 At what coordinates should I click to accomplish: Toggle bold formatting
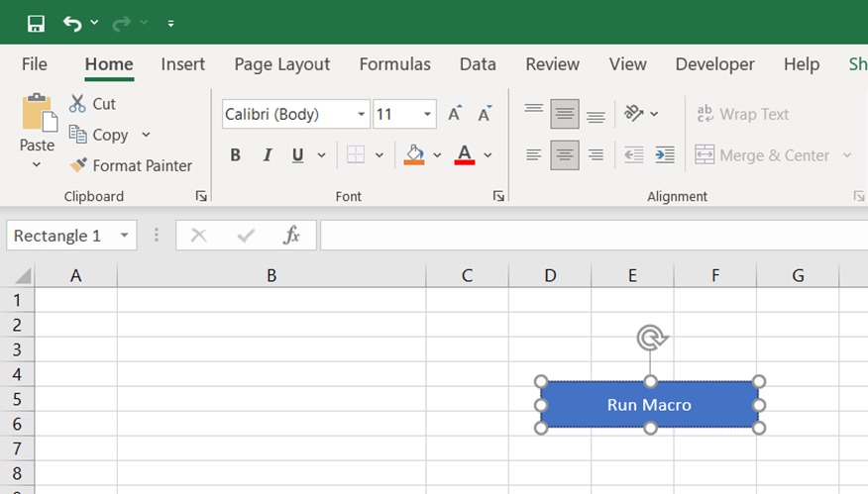tap(235, 154)
